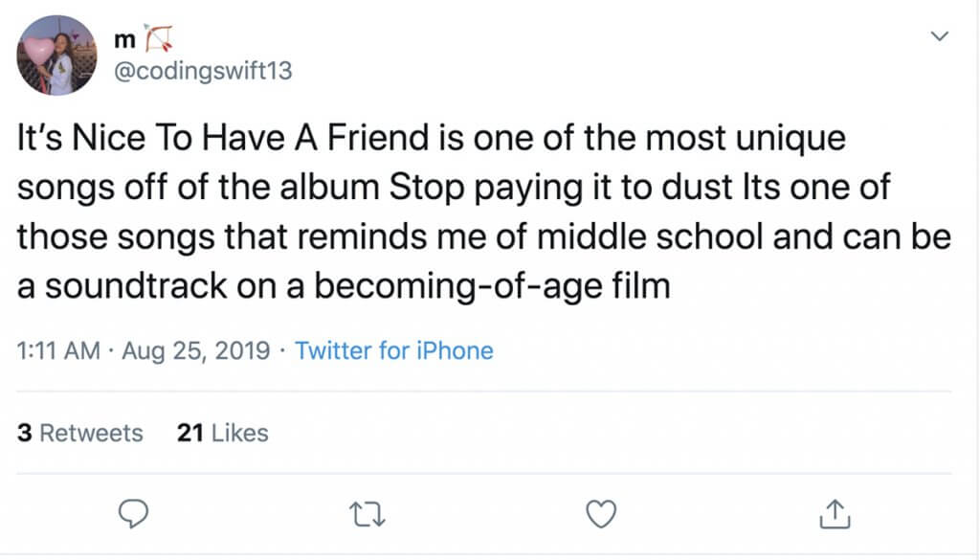Image resolution: width=980 pixels, height=560 pixels.
Task: Click the 1:11 AM timestamp
Action: [x=58, y=350]
